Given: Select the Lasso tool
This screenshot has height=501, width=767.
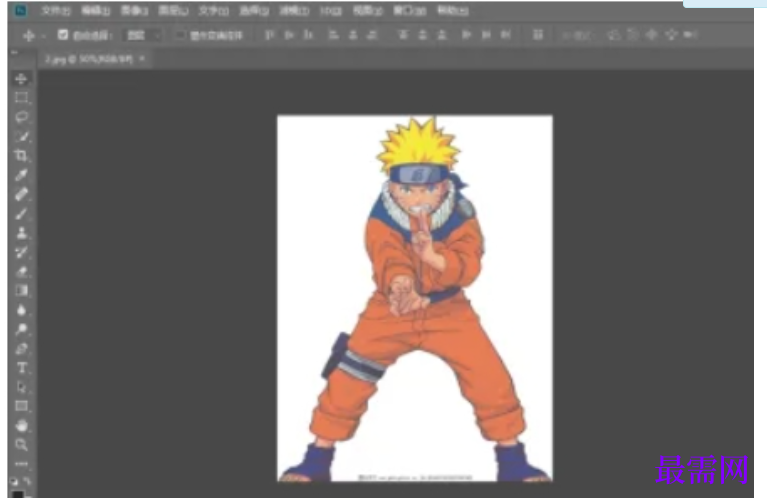Looking at the screenshot, I should [x=21, y=117].
